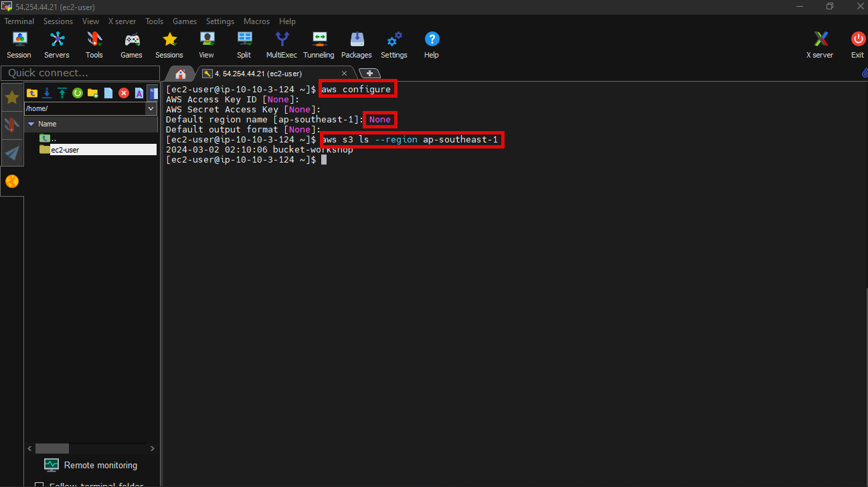Select the 54.254.44.21 (ec2-user) terminal tab
The height and width of the screenshot is (487, 868).
[258, 74]
